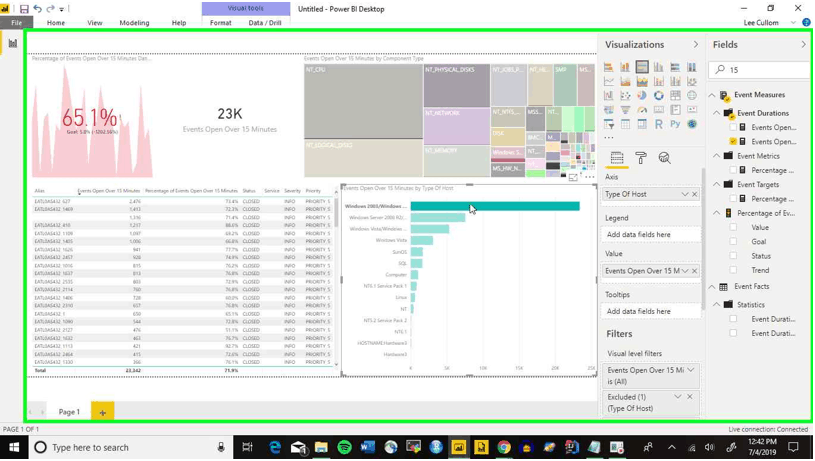
Task: Click the Windows 2003 bar in chart
Action: [x=495, y=206]
